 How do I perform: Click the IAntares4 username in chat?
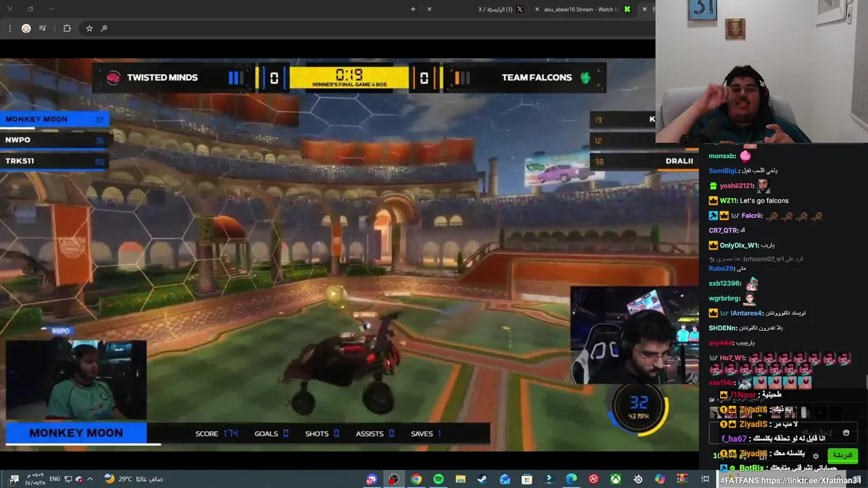[746, 313]
